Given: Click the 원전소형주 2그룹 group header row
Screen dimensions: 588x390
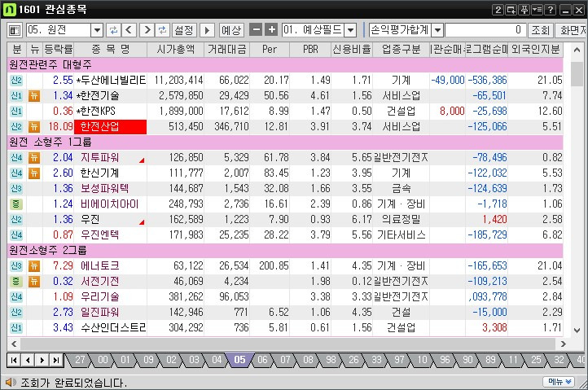Looking at the screenshot, I should click(285, 251).
